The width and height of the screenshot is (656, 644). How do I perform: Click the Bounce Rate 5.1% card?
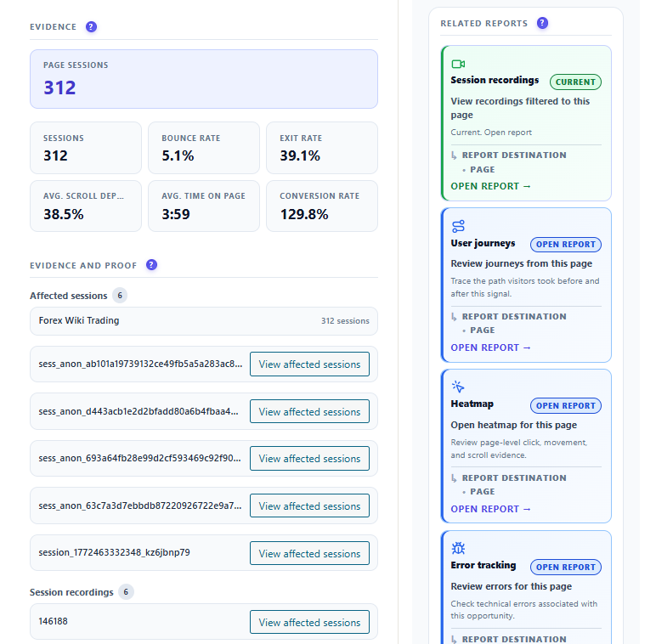click(x=204, y=148)
